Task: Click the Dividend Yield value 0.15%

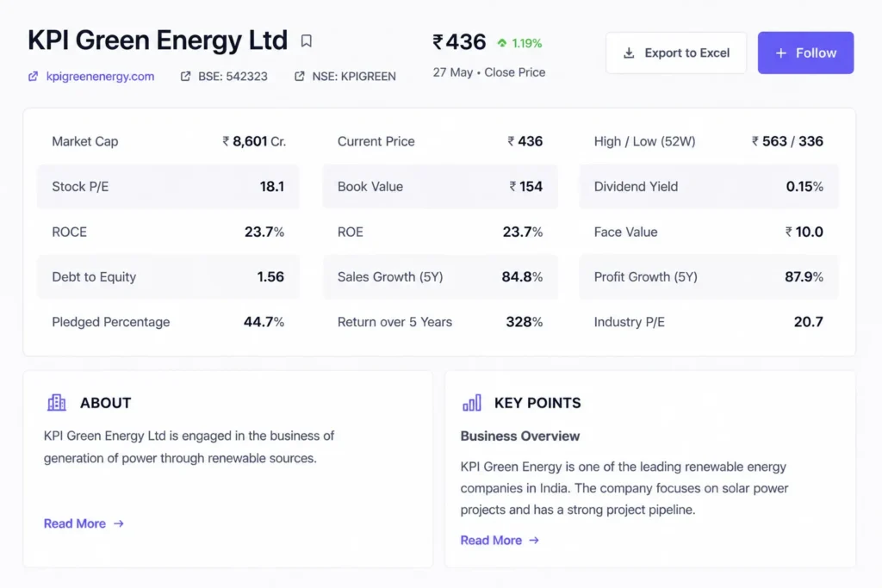Action: [x=804, y=187]
